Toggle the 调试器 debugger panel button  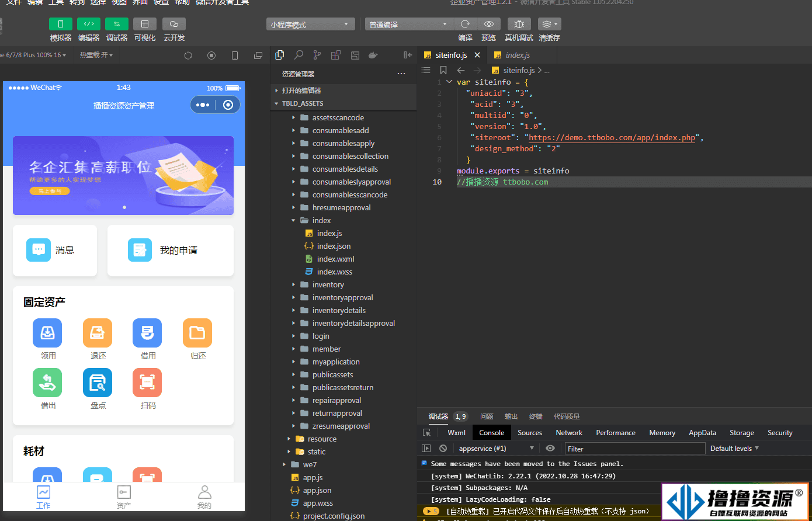coord(117,24)
